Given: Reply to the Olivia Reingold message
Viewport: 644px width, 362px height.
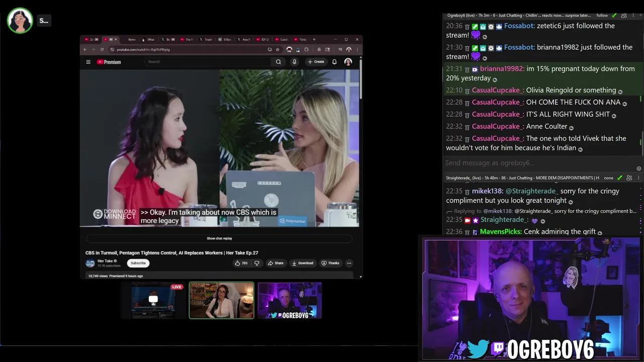Looking at the screenshot, I should coord(620,92).
